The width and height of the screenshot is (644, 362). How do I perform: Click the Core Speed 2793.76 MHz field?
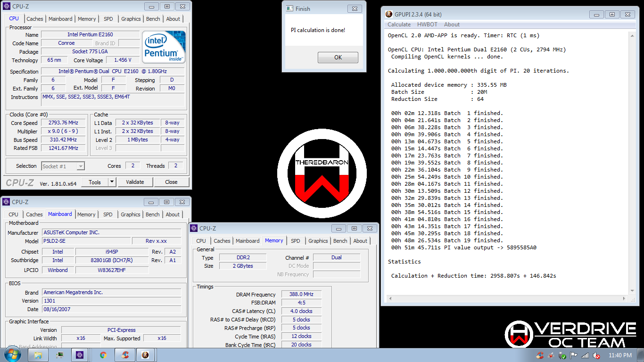63,123
